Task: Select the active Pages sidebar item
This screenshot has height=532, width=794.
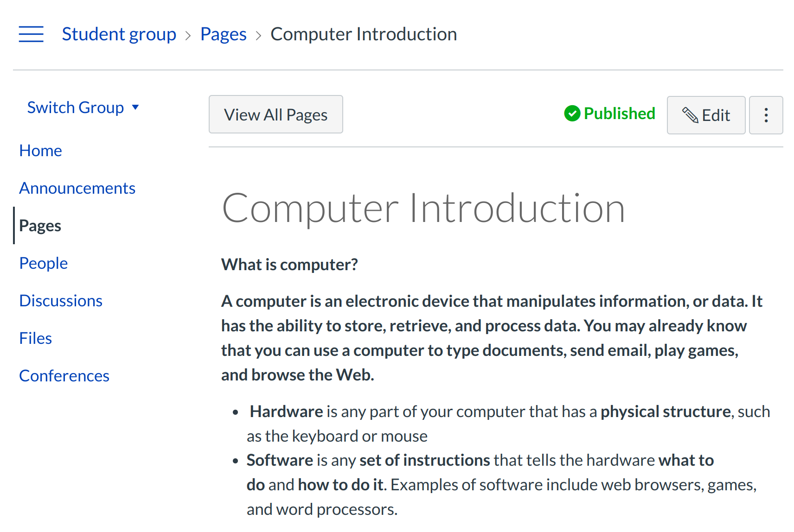Action: (x=40, y=226)
